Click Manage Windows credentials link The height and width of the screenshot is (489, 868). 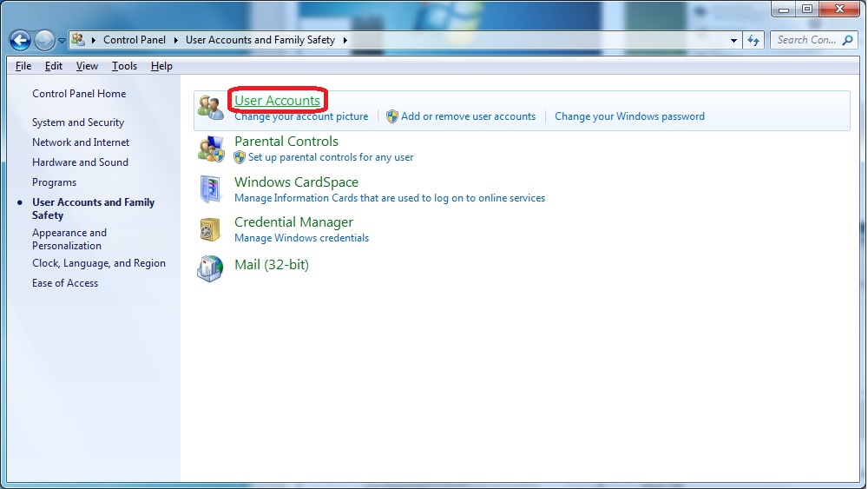pos(302,238)
